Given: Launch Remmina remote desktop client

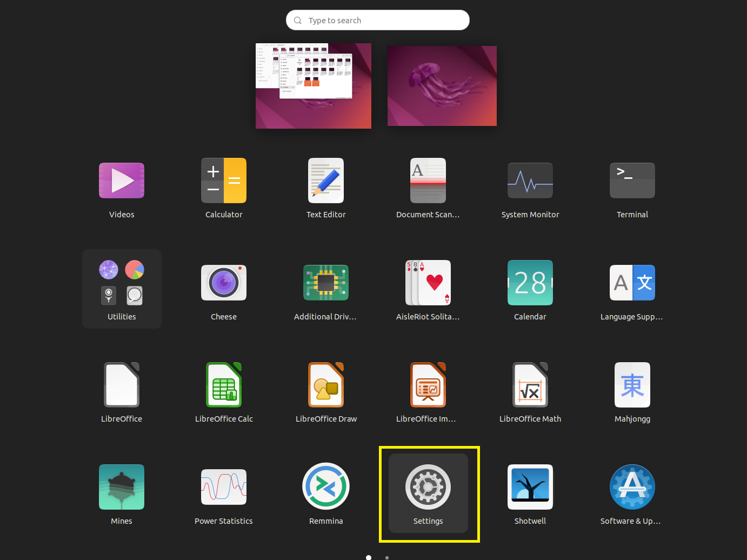Looking at the screenshot, I should [x=326, y=486].
